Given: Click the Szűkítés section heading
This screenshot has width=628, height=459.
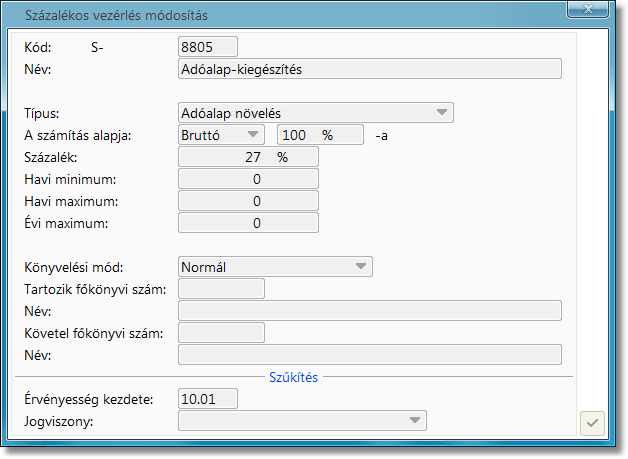Looking at the screenshot, I should click(x=294, y=377).
